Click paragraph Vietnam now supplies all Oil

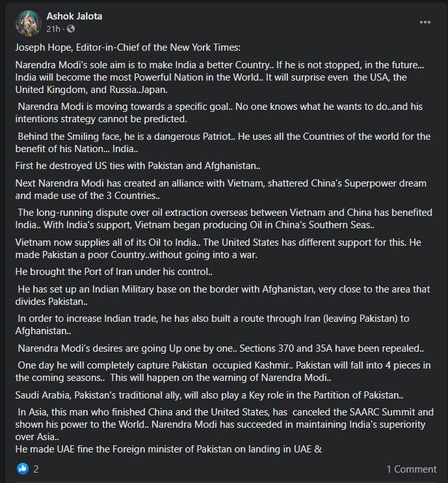tap(218, 248)
